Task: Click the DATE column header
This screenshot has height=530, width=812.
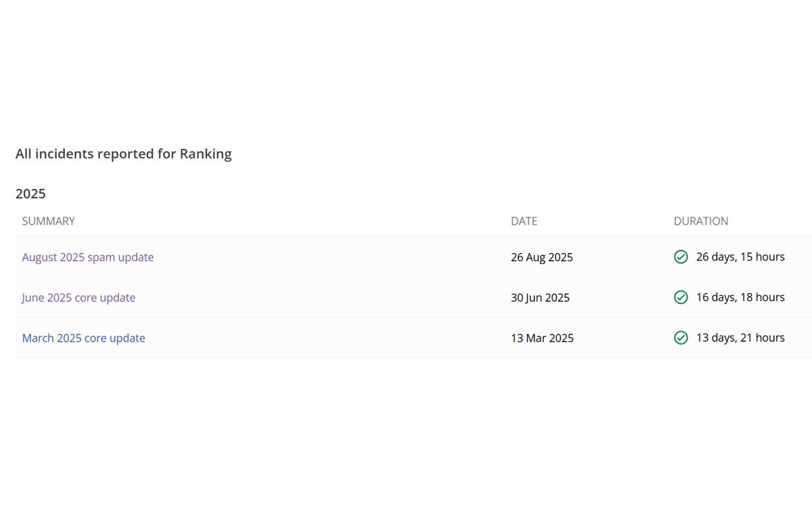Action: pos(524,221)
